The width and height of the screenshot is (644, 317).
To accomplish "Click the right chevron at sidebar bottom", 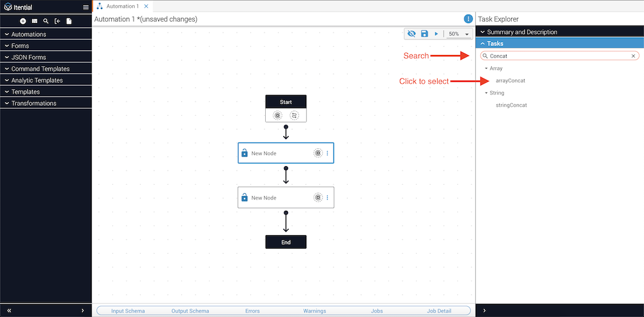I will [82, 311].
